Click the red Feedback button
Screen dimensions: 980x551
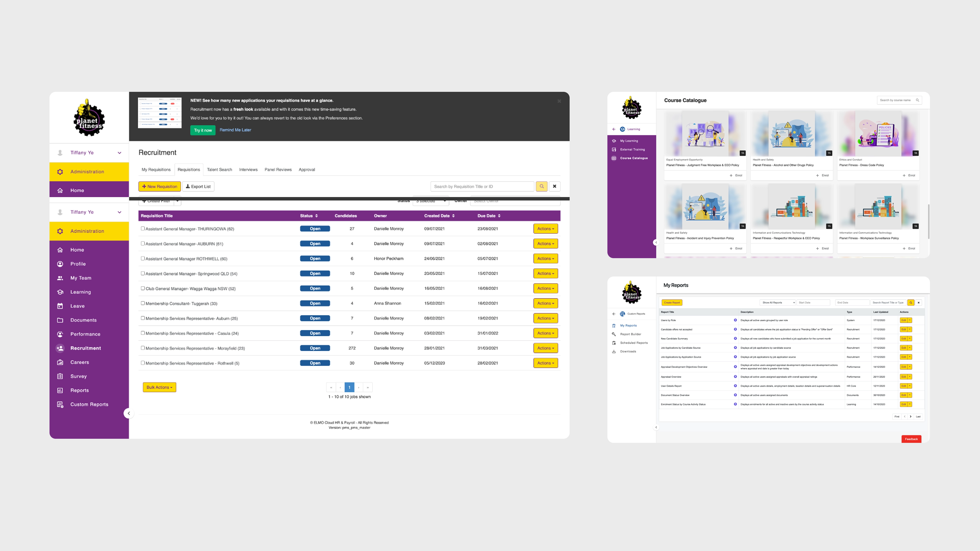click(x=912, y=439)
